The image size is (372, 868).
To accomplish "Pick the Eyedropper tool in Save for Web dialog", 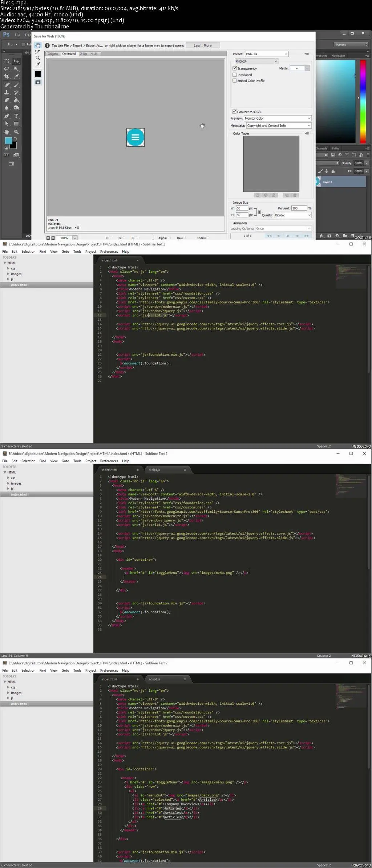I will pyautogui.click(x=38, y=64).
